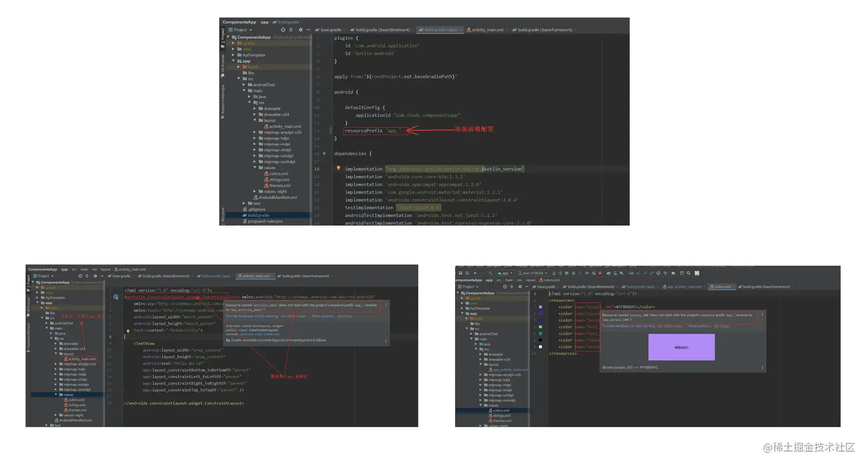The image size is (868, 466).
Task: Click More actions link in purple_200 warning popup
Action: coord(700,326)
